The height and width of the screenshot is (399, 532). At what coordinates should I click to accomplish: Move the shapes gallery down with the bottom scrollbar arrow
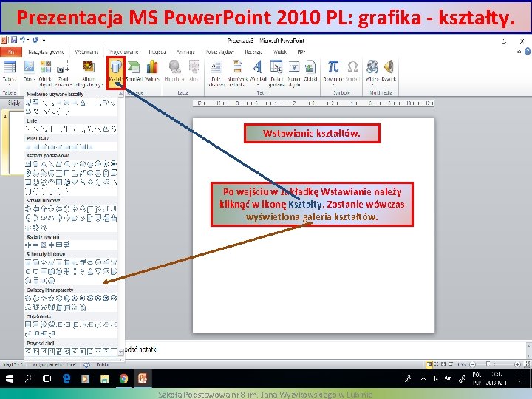click(x=121, y=352)
